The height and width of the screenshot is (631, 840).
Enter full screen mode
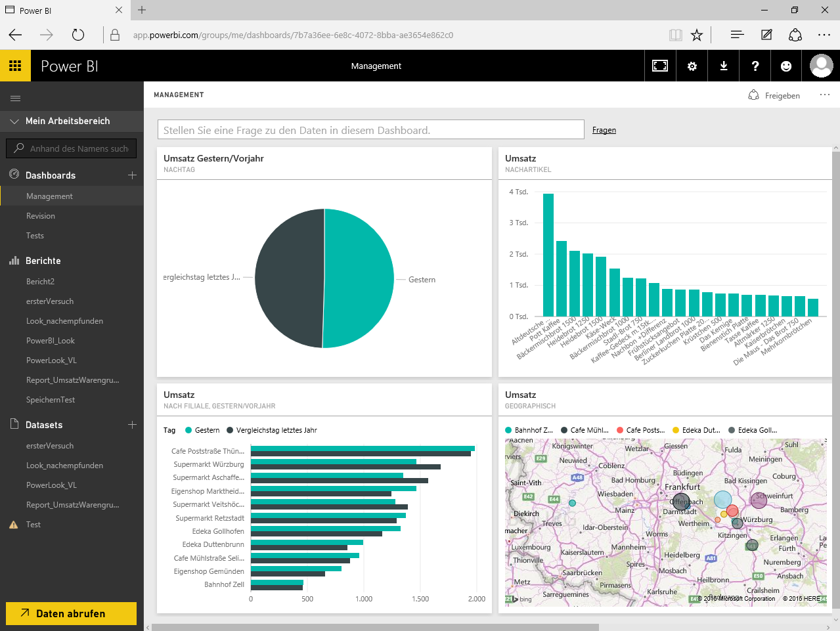coord(659,66)
